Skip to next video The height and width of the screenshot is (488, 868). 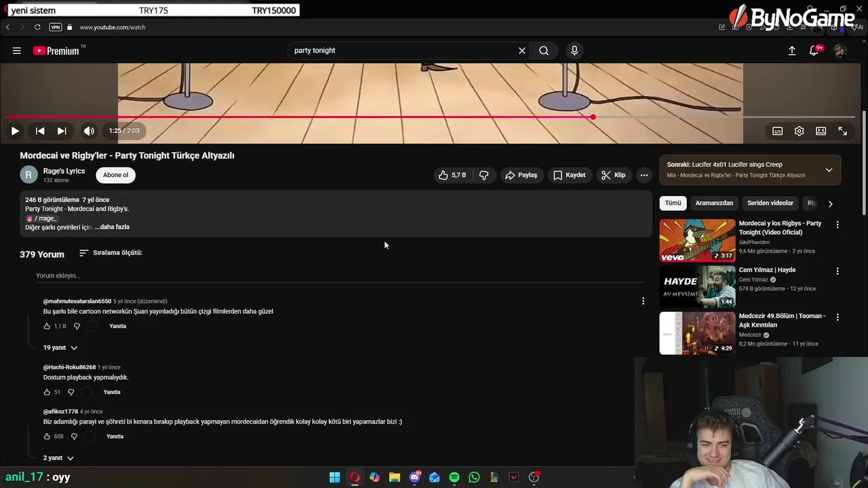(x=62, y=131)
